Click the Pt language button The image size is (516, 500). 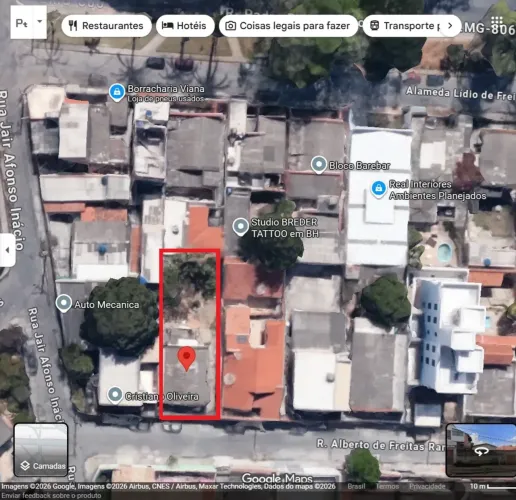(22, 22)
